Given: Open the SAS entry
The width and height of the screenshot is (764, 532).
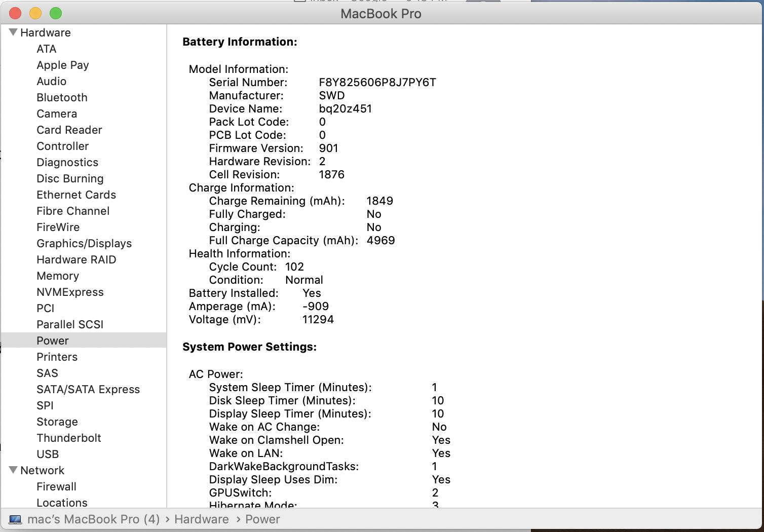Looking at the screenshot, I should pyautogui.click(x=48, y=373).
